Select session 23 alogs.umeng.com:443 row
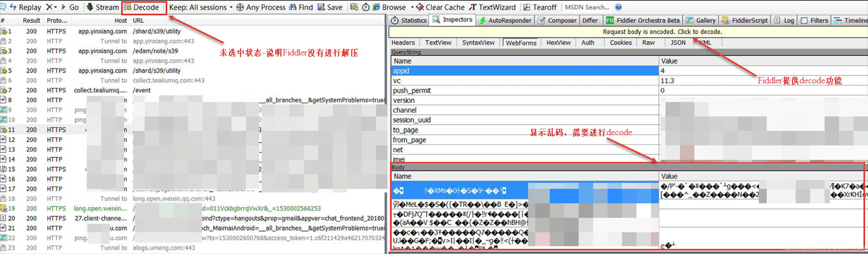This screenshot has height=254, width=868. pos(192,248)
